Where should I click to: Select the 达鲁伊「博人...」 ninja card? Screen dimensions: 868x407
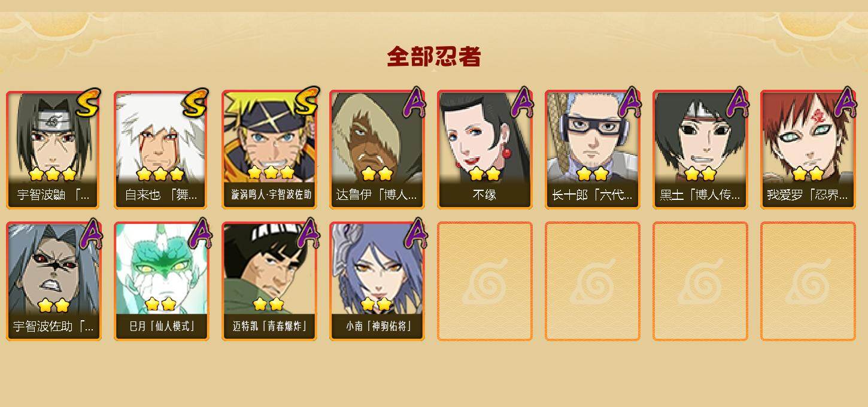pyautogui.click(x=377, y=150)
